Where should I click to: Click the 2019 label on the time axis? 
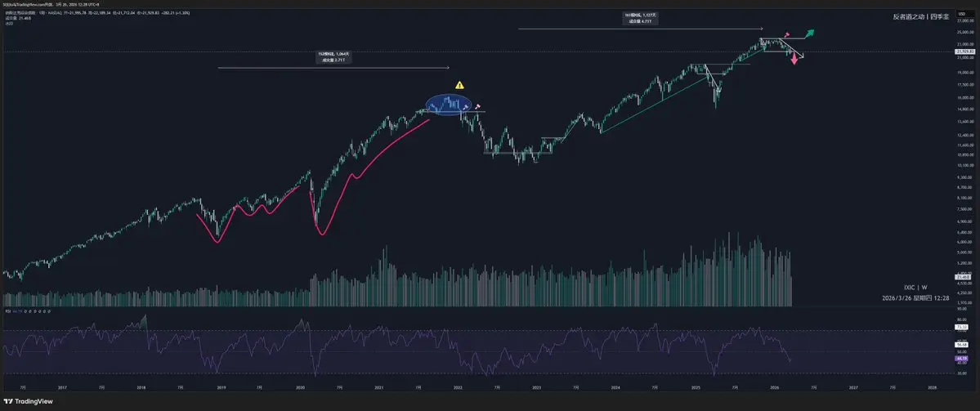coord(222,388)
